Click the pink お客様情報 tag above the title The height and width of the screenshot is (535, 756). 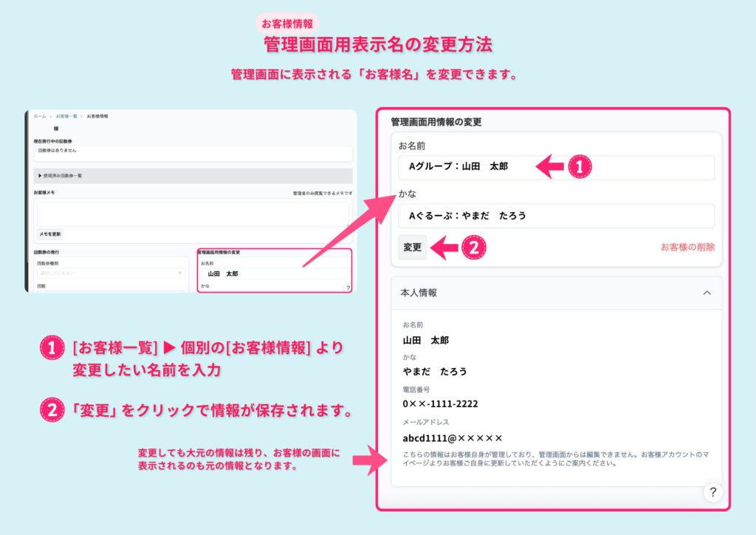(x=286, y=23)
